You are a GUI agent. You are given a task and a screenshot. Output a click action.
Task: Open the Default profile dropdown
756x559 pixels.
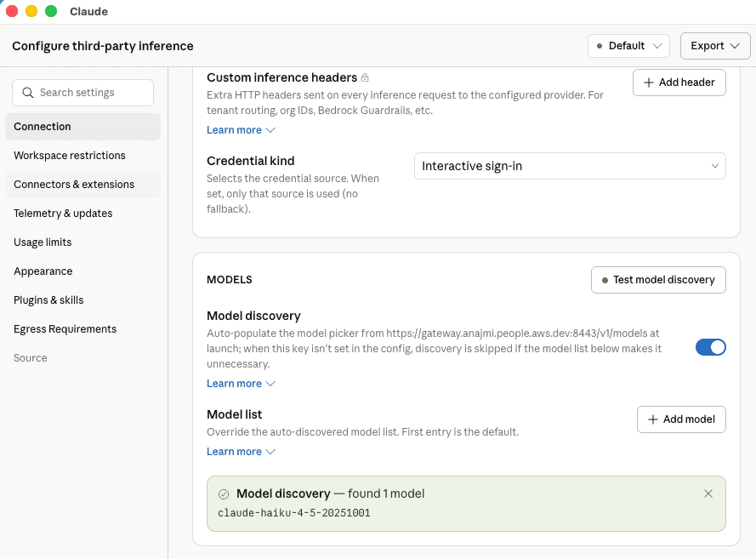click(x=628, y=46)
